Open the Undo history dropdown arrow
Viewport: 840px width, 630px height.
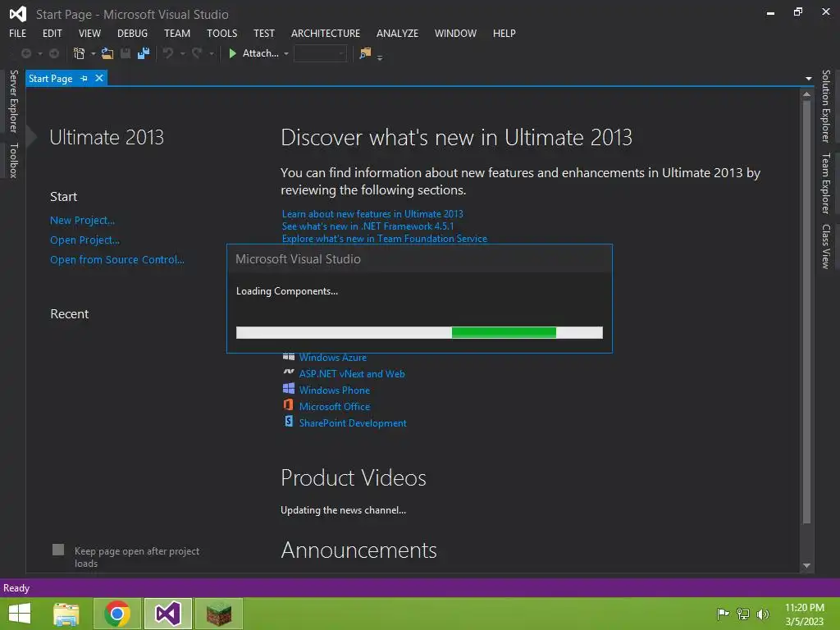click(x=182, y=53)
